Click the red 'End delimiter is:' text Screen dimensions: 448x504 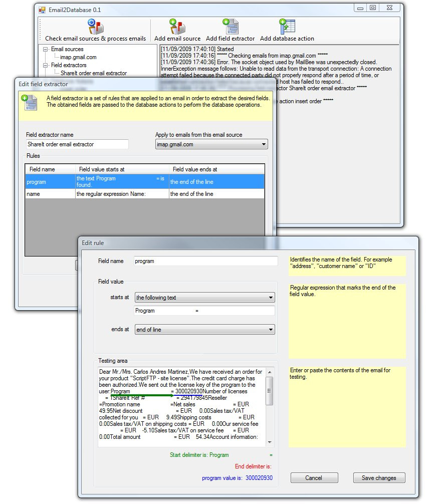(253, 466)
